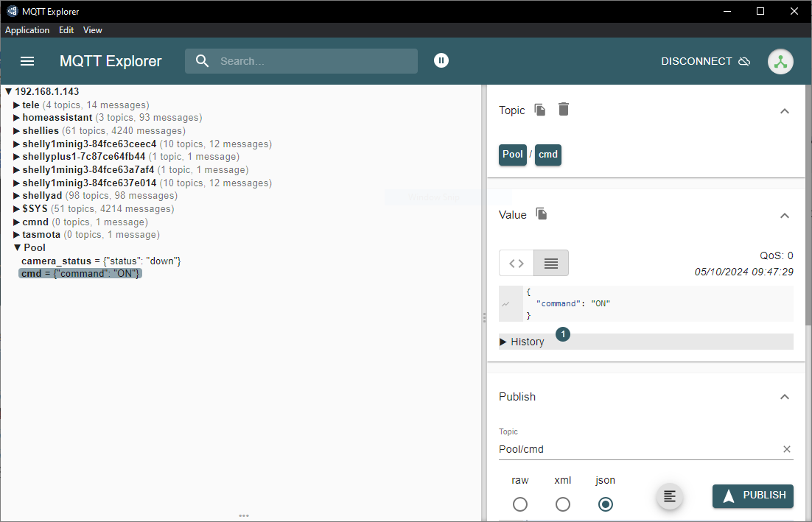Image resolution: width=812 pixels, height=522 pixels.
Task: Click the MQTT Explorer title bar app icon
Action: pyautogui.click(x=13, y=11)
